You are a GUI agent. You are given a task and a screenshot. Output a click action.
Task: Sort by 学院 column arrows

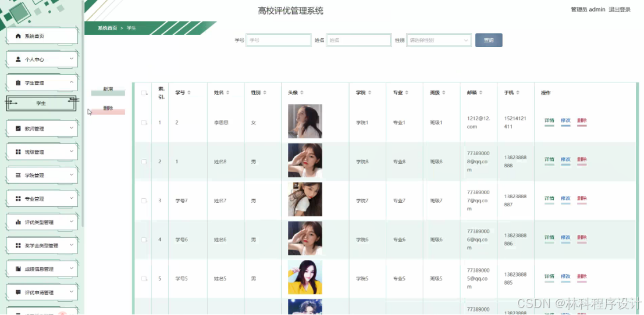[369, 92]
